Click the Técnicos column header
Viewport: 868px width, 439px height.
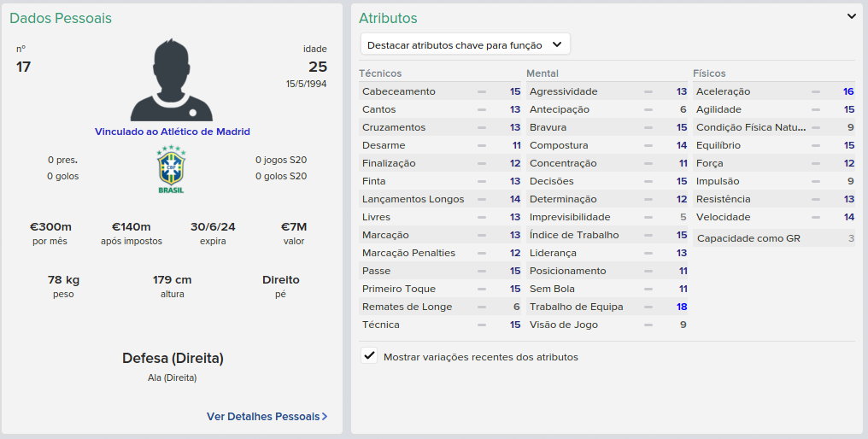point(380,73)
